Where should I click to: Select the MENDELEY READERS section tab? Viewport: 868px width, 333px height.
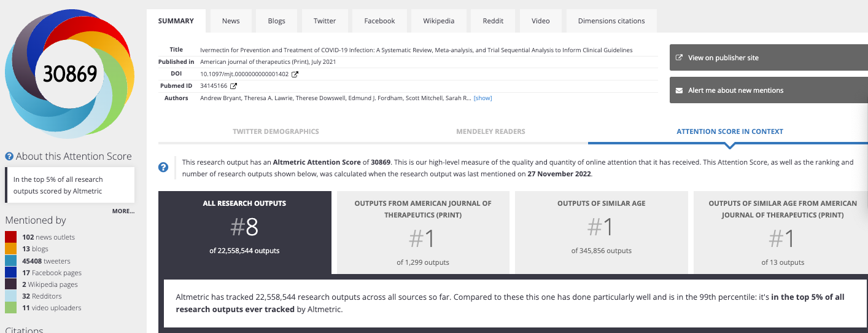(x=490, y=131)
